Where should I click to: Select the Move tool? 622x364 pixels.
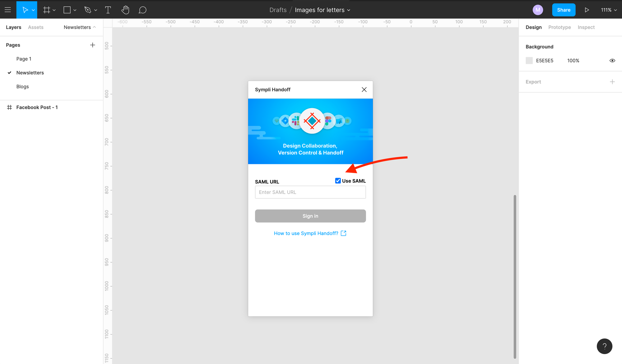click(x=25, y=10)
